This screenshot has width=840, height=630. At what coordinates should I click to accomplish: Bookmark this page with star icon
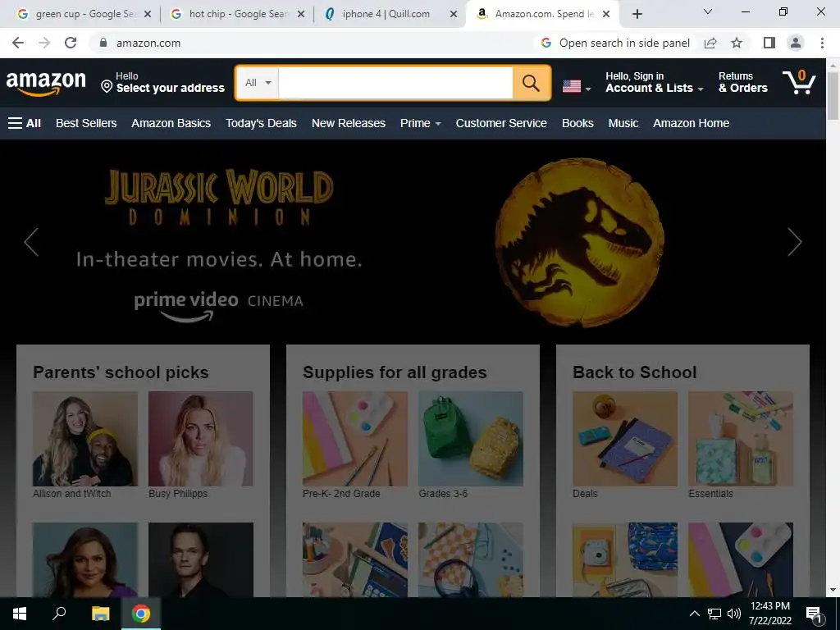pos(737,43)
